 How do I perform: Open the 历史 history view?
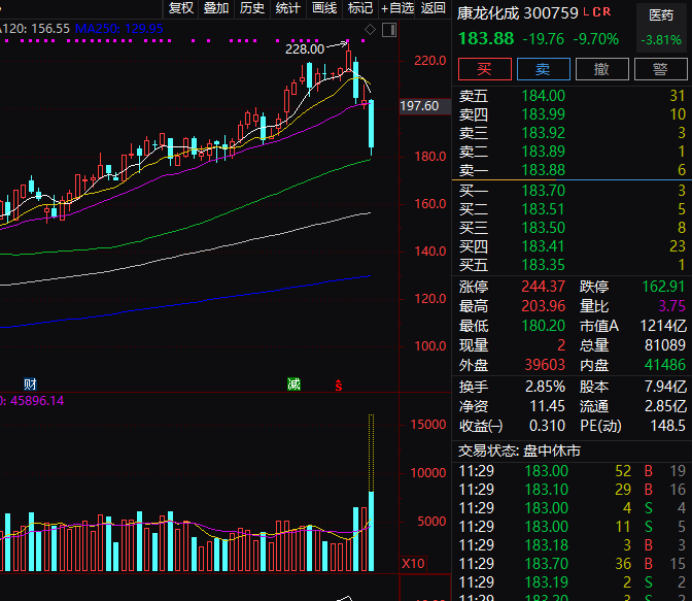(x=252, y=8)
